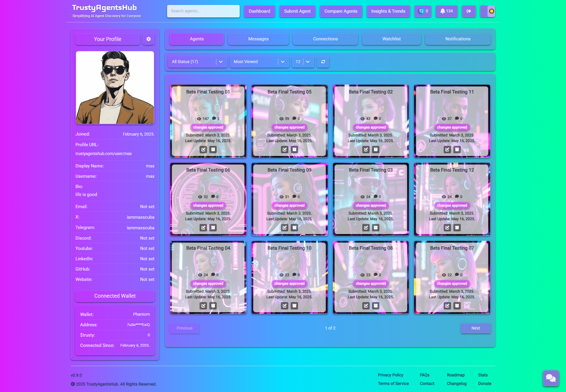Edit Beta Final Testing 01 agent
Screen dimensions: 566x392
203,149
